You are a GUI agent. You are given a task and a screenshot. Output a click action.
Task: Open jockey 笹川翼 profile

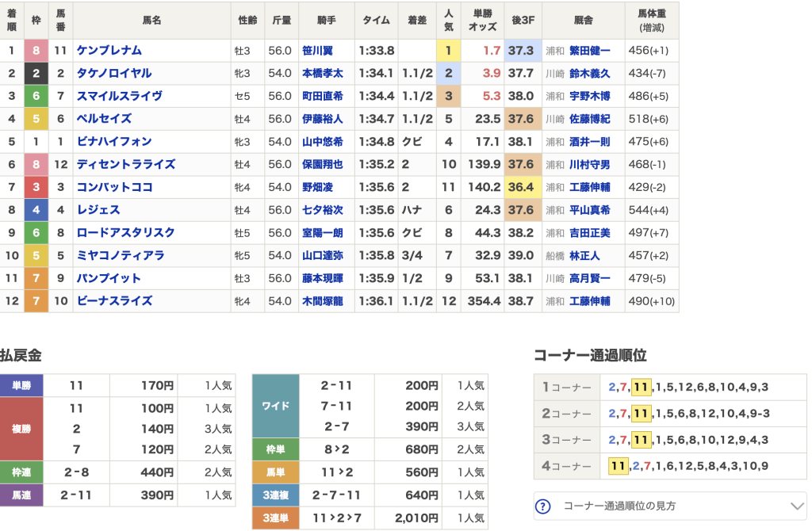click(x=317, y=51)
